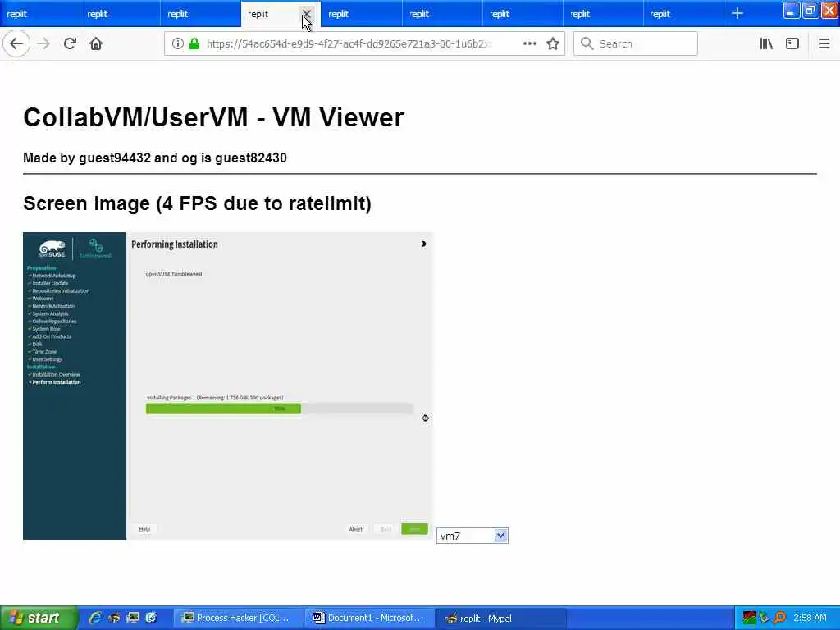Click the Tumbleweed logo in the VM sidebar
This screenshot has width=840, height=630.
pos(95,249)
